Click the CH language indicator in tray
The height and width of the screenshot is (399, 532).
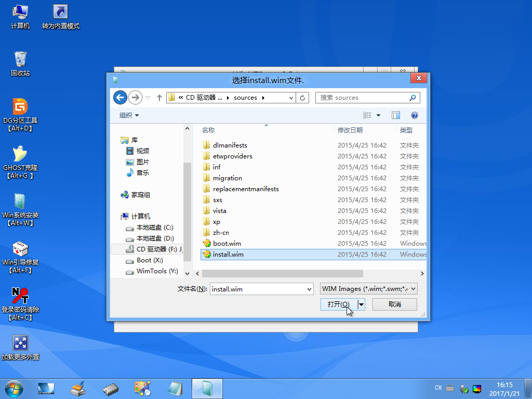pos(438,388)
